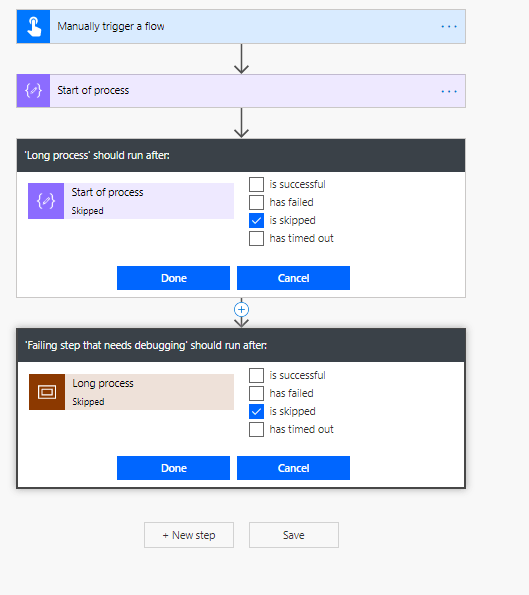
Task: Check 'is successful' for Long process
Action: 257,375
